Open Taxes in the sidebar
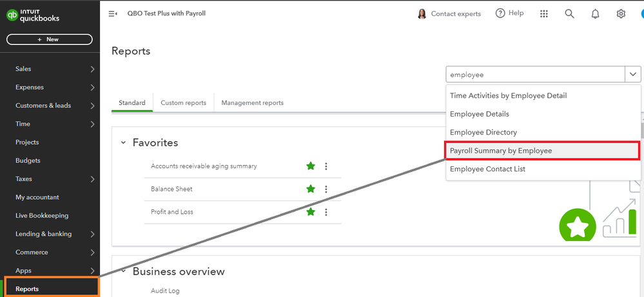Viewport: 644px width, 297px height. [23, 179]
